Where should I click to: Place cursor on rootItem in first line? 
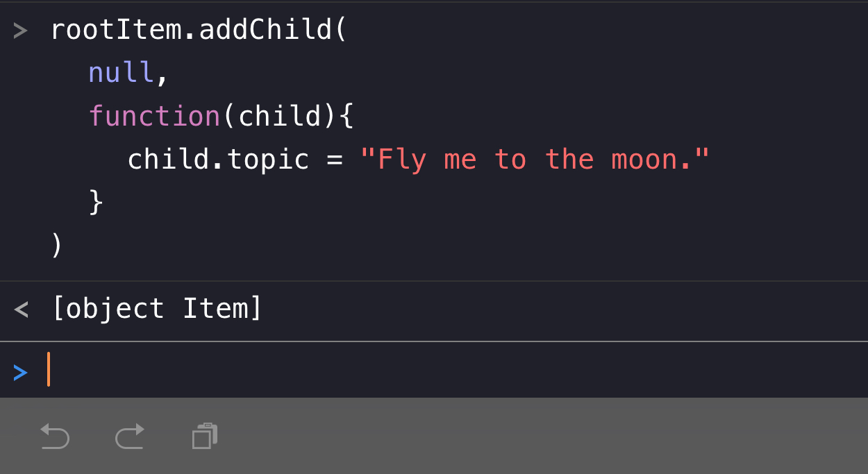115,30
